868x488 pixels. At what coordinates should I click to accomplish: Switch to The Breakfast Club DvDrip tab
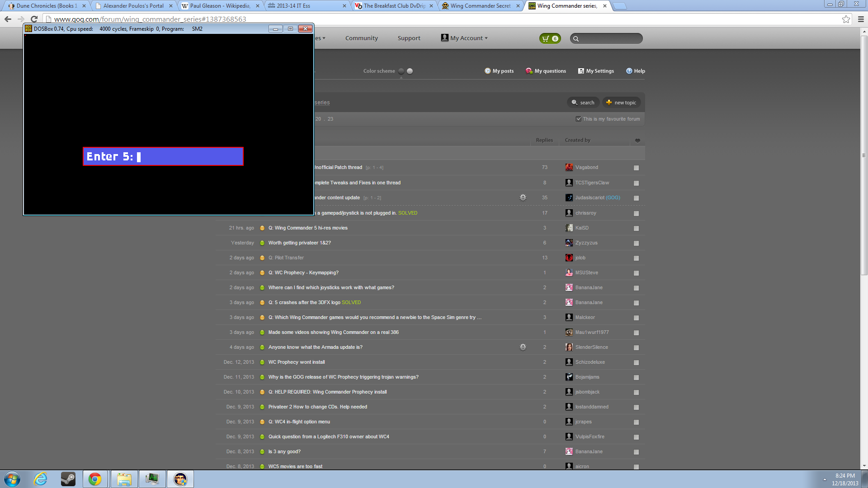tap(394, 6)
